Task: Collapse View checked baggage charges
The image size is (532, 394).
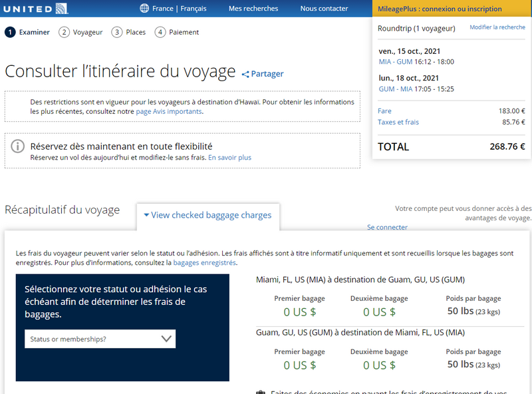Action: [x=207, y=215]
